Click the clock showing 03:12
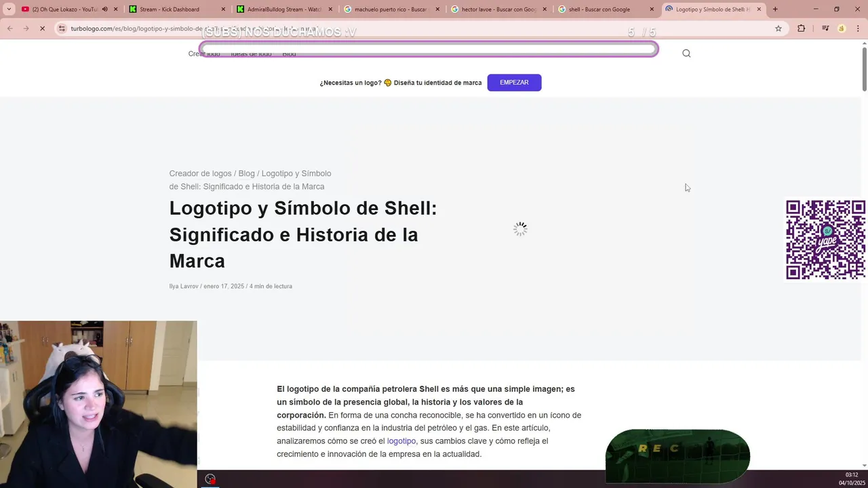This screenshot has height=488, width=868. point(851,475)
